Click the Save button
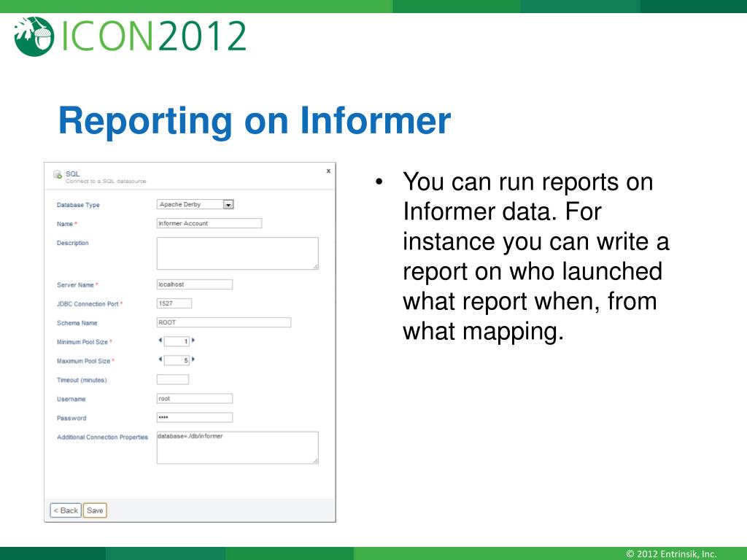 [x=95, y=510]
